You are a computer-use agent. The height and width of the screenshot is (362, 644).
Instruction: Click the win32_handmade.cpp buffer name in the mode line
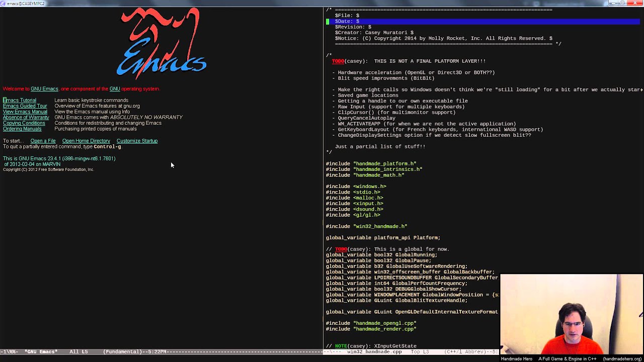pyautogui.click(x=374, y=351)
